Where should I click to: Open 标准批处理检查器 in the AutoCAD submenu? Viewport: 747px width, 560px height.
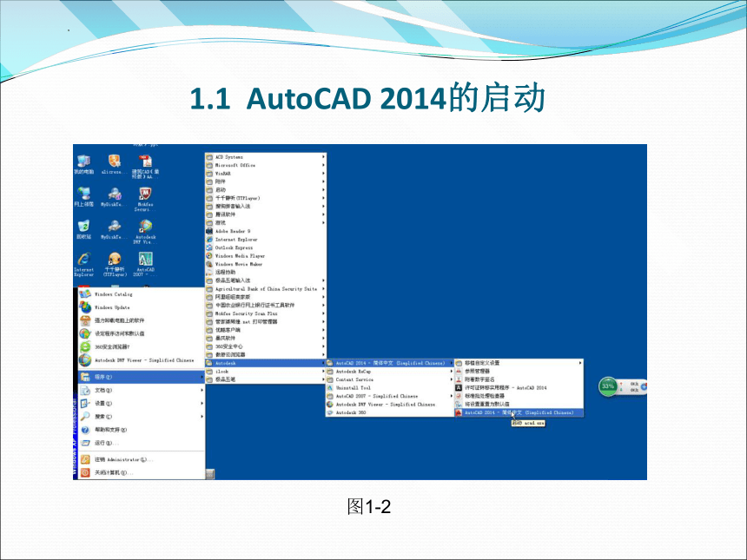[519, 396]
